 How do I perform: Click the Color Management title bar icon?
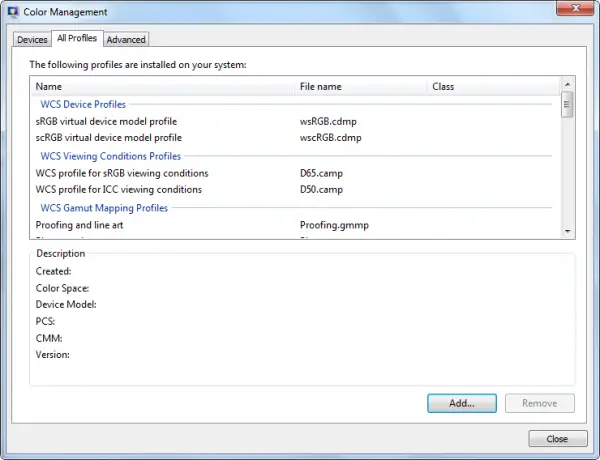tap(13, 11)
